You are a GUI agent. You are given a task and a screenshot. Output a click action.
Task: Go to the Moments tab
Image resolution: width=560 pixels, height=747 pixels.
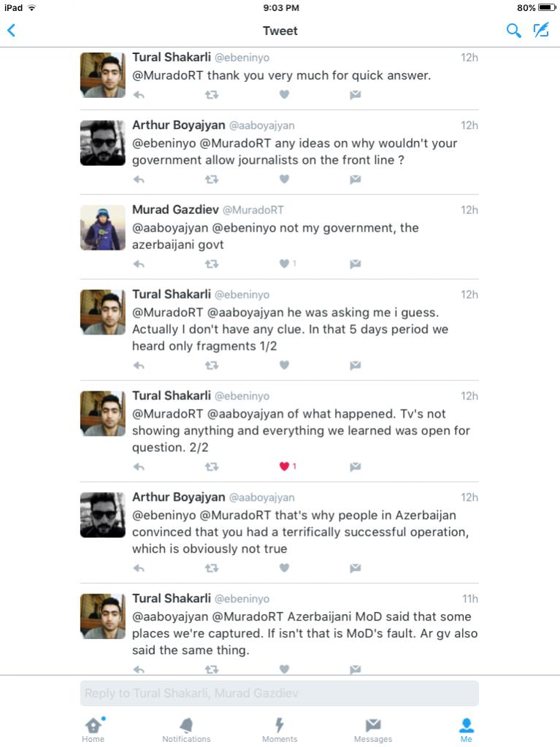coord(280,730)
